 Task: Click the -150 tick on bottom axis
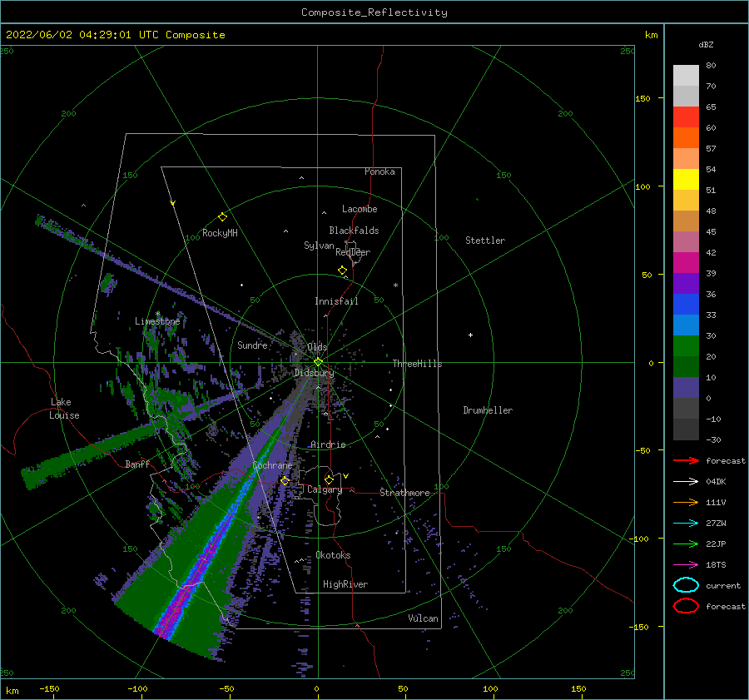(x=49, y=688)
